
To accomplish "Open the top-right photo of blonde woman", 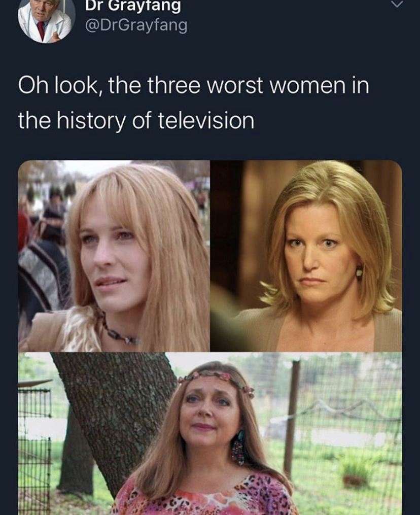I will (x=306, y=256).
